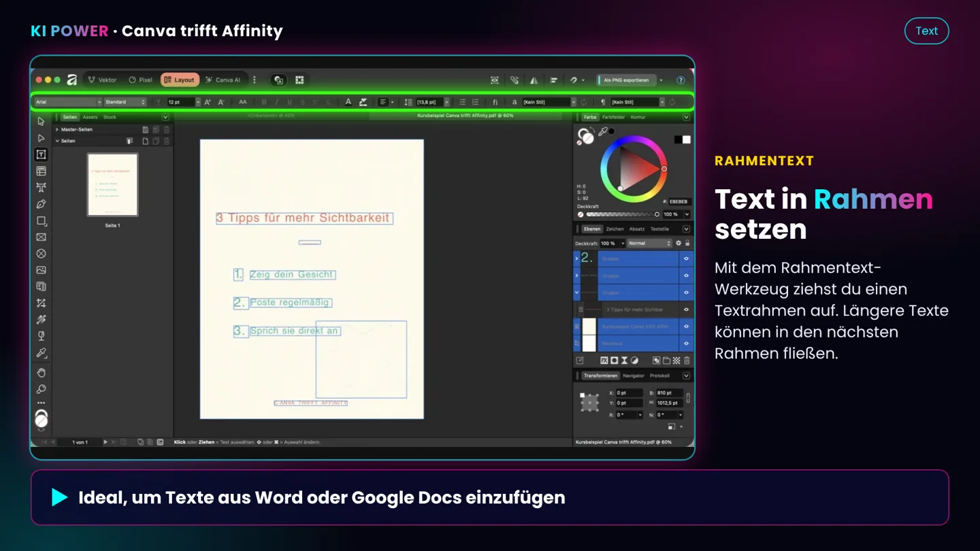
Task: Open the Canva AI workspace
Action: coord(223,80)
